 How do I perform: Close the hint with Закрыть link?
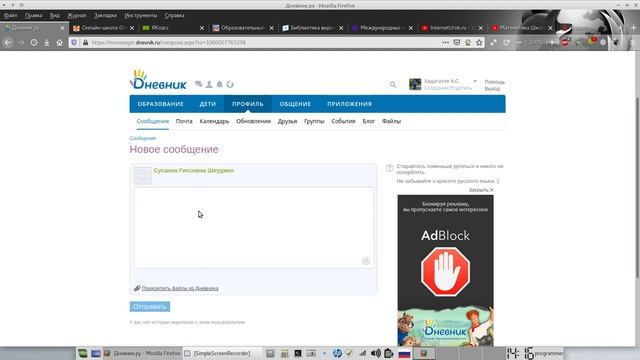pyautogui.click(x=481, y=190)
